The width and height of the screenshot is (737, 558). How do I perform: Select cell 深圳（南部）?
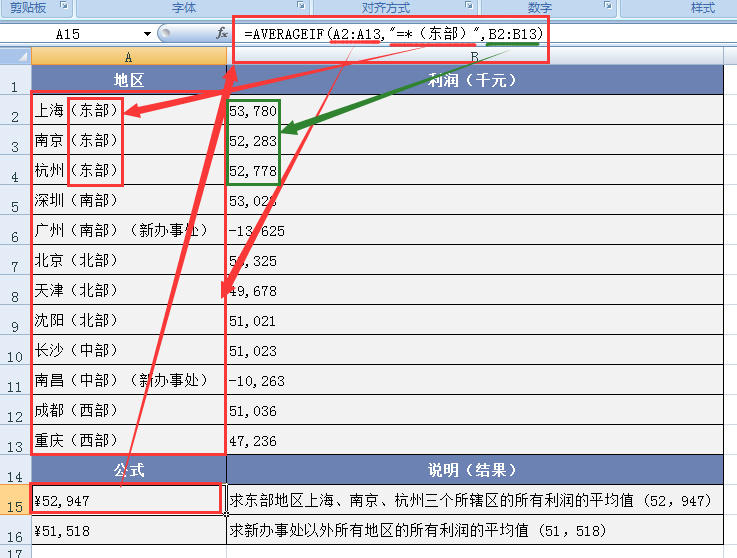click(x=129, y=200)
